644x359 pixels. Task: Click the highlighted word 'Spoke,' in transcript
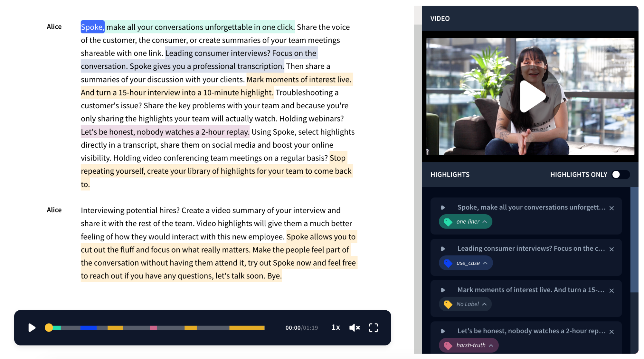pyautogui.click(x=92, y=27)
